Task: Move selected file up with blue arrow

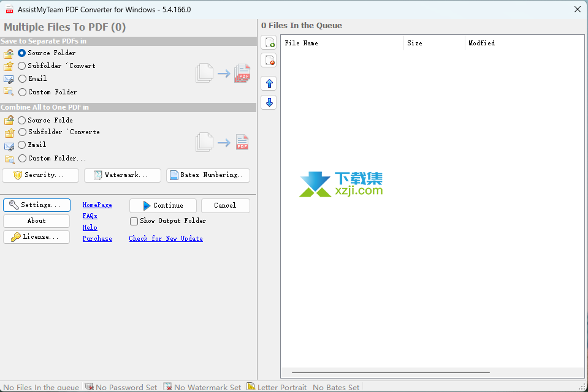Action: pyautogui.click(x=269, y=83)
